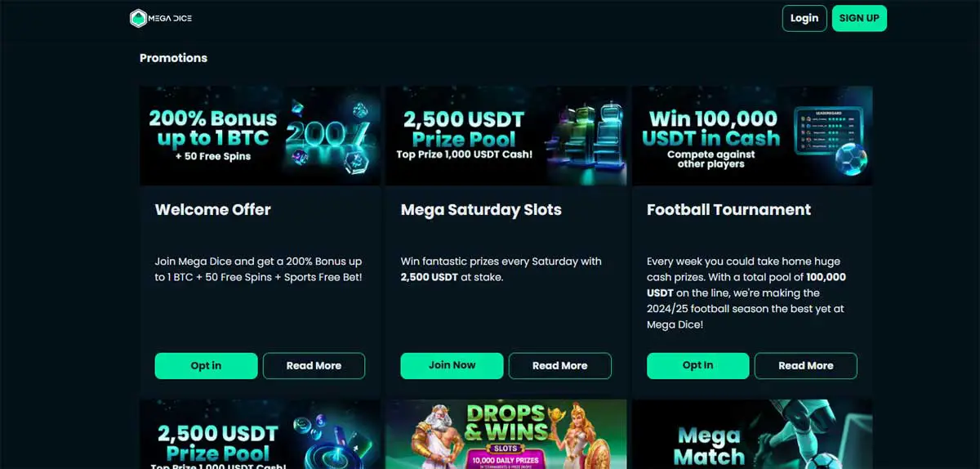Select the Mega Match promotion banner
Image resolution: width=980 pixels, height=469 pixels.
(752, 434)
